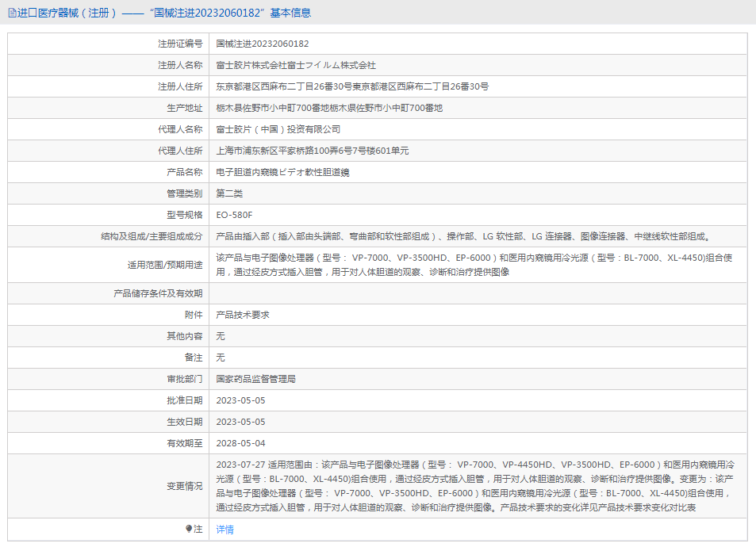The width and height of the screenshot is (756, 547).
Task: Click agent name 富士胶片（中国）投资有限公司
Action: (278, 129)
